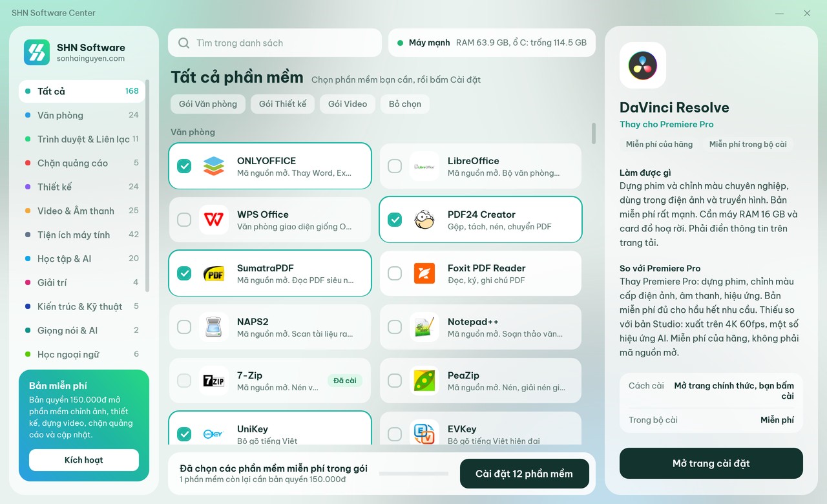Screen dimensions: 827x504
Task: Uncheck the ONLYOFFICE checkbox
Action: point(184,166)
